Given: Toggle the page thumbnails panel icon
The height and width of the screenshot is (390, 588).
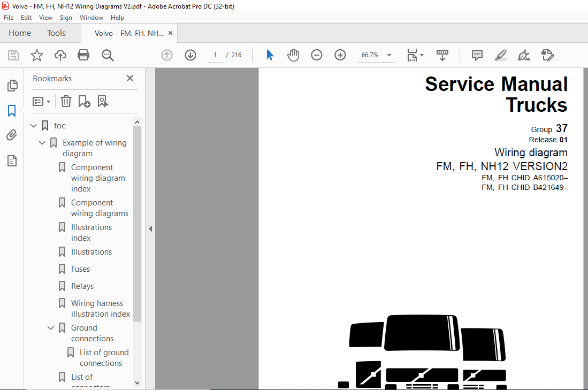Looking at the screenshot, I should (12, 86).
